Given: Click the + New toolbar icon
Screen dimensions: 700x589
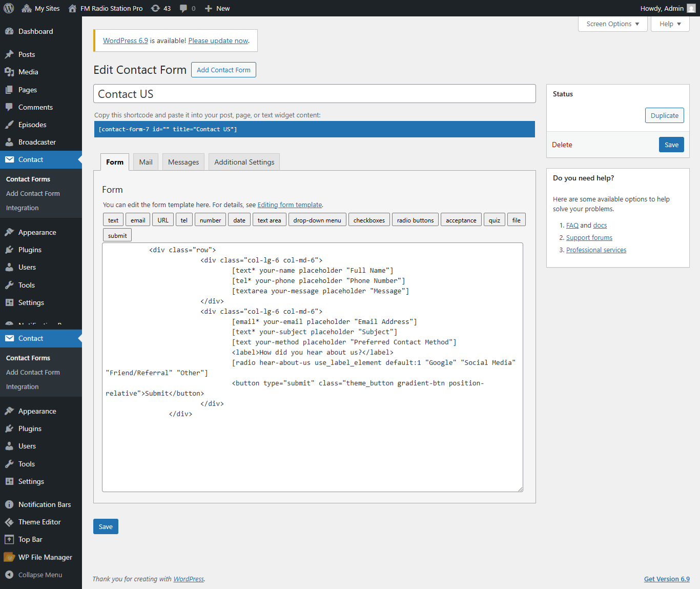Looking at the screenshot, I should click(x=217, y=8).
